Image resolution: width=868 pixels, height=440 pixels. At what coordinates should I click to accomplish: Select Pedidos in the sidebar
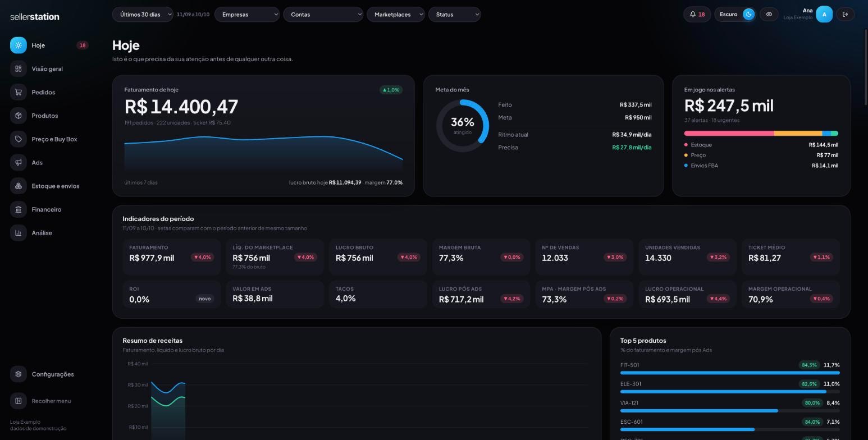[x=43, y=93]
